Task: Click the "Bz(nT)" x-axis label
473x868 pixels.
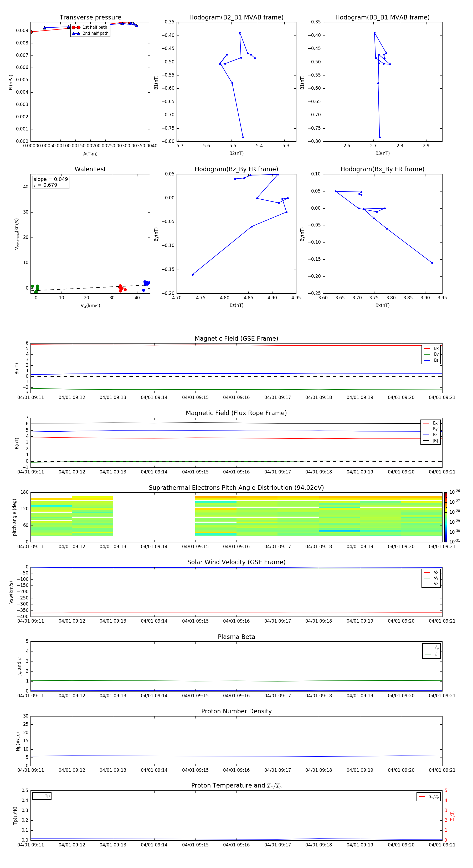Action: [x=236, y=305]
